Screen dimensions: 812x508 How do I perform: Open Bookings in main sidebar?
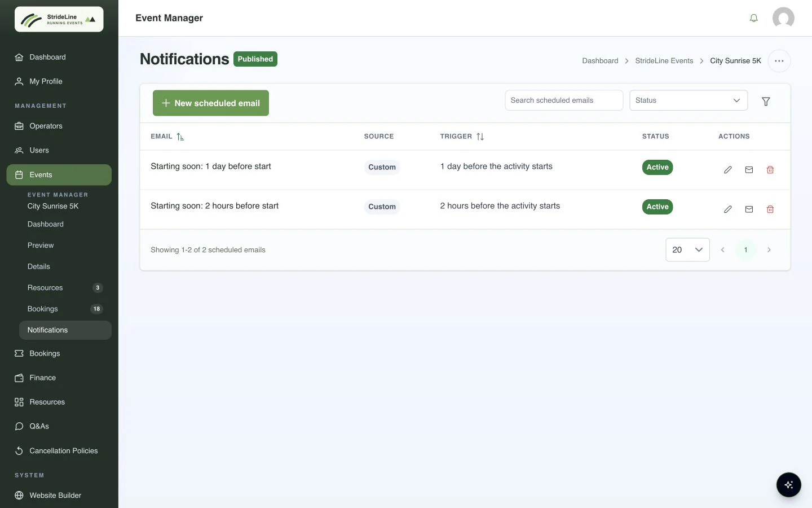tap(59, 353)
